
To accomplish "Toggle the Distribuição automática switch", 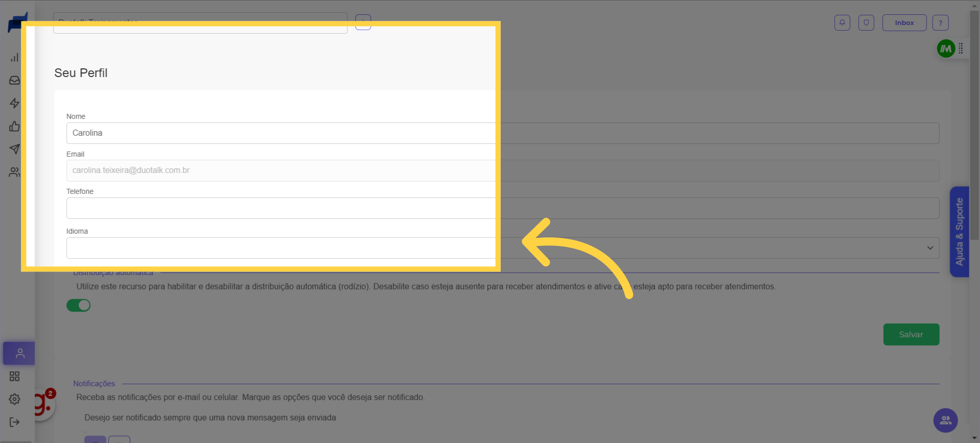I will pos(79,305).
